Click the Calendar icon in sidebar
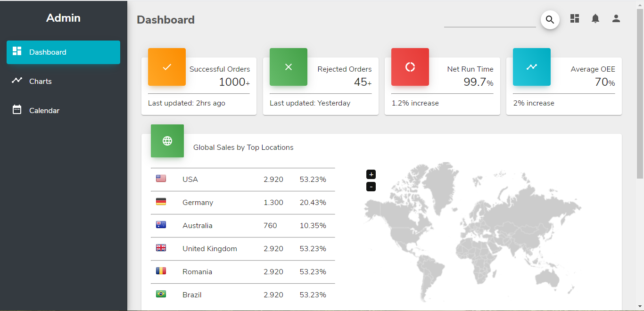This screenshot has height=311, width=644. 17,110
